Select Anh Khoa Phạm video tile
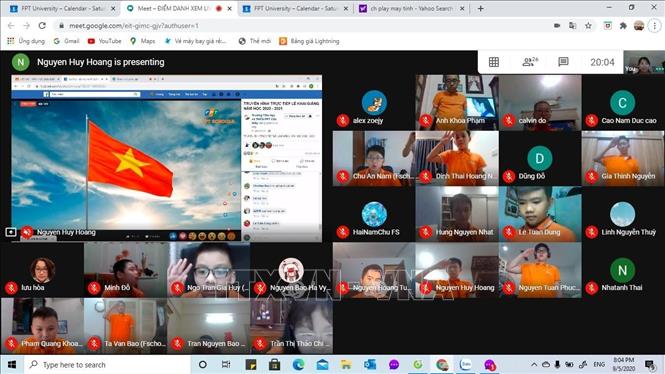Image resolution: width=665 pixels, height=374 pixels. tap(457, 103)
